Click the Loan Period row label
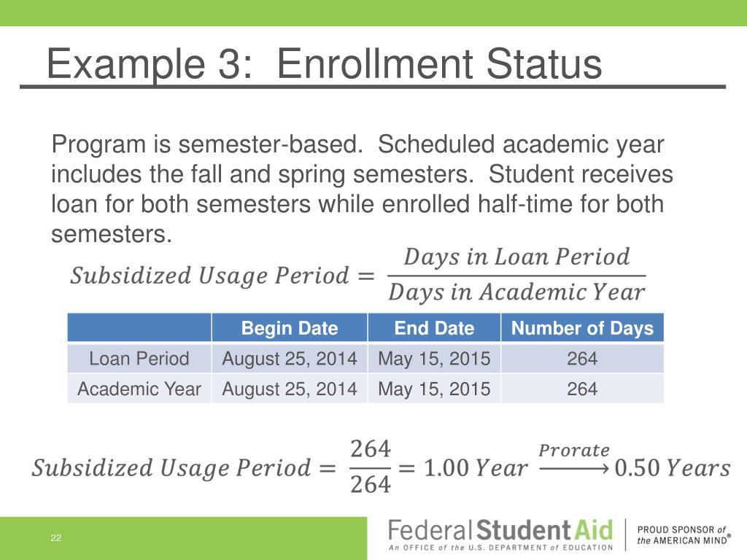 [139, 358]
